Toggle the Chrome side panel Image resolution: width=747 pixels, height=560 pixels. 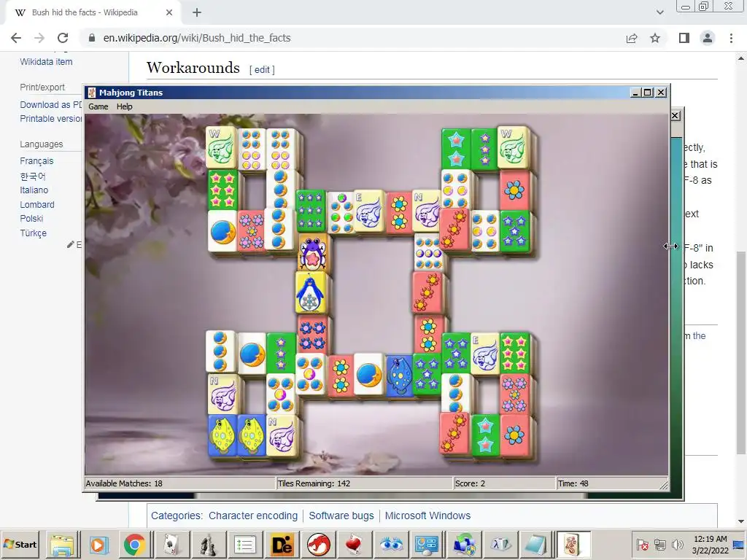[684, 38]
